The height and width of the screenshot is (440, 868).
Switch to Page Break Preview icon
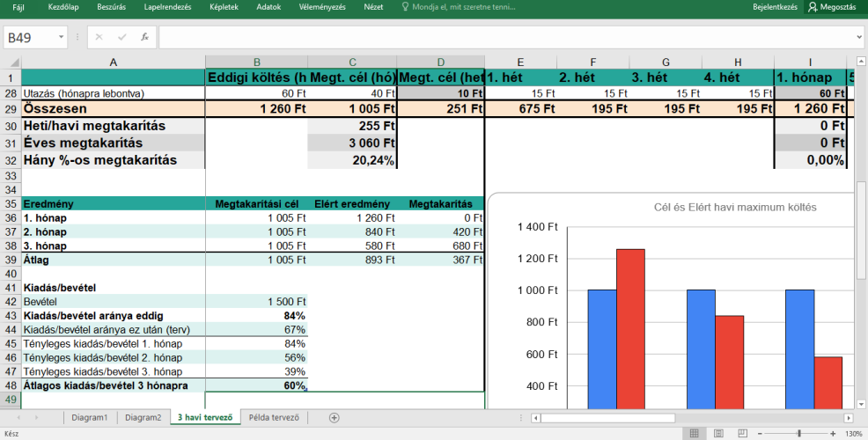(x=743, y=433)
